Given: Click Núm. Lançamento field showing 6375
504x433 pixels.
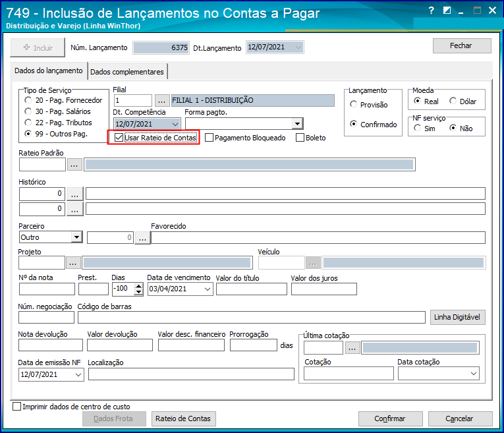Looking at the screenshot, I should [x=161, y=47].
